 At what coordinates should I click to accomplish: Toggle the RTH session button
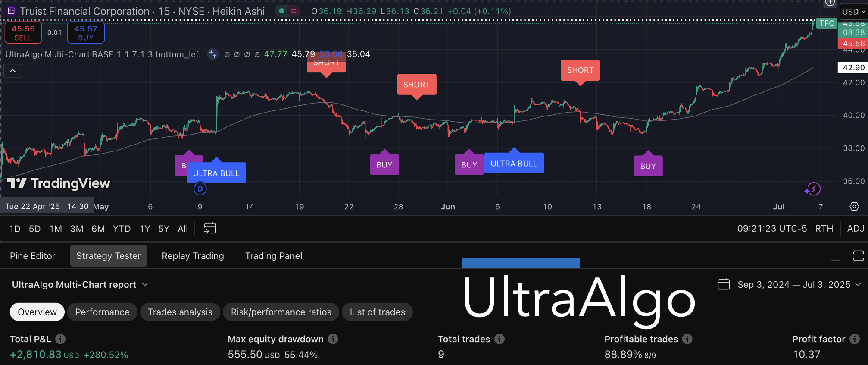(824, 228)
